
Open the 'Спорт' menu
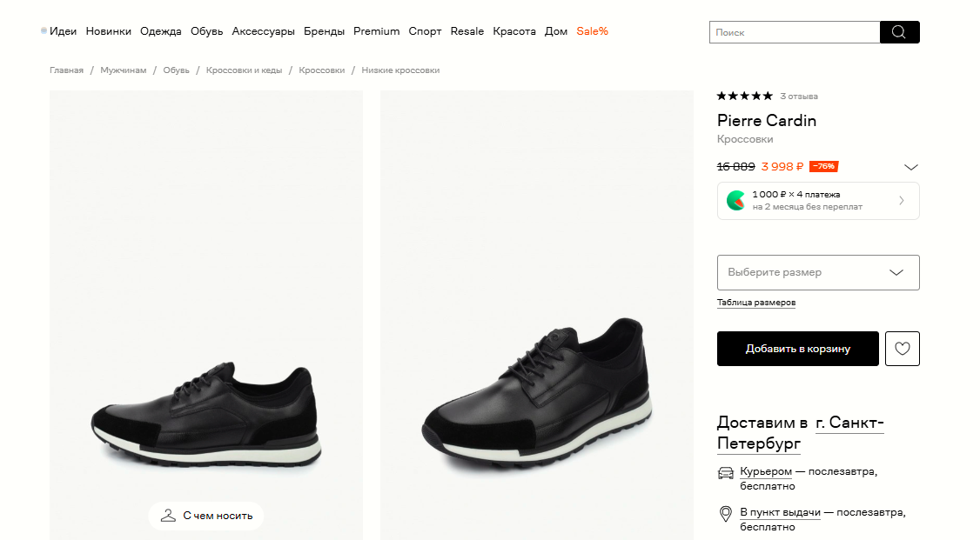coord(425,31)
